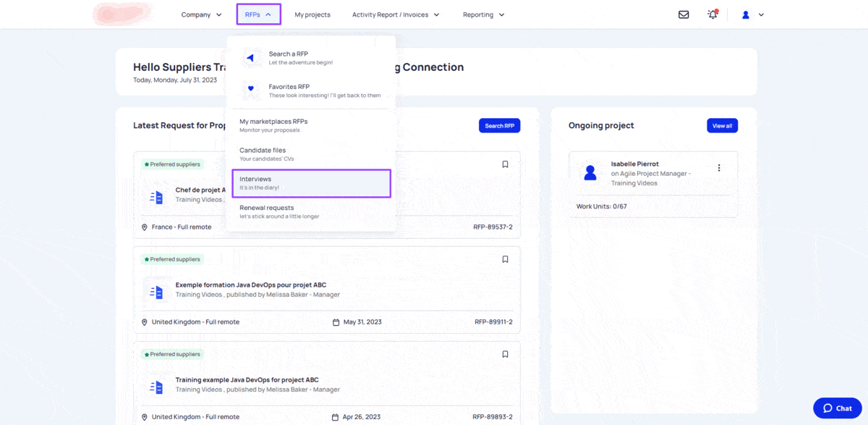Toggle bookmark on the Chef de projet RFP
The width and height of the screenshot is (868, 425).
505,164
